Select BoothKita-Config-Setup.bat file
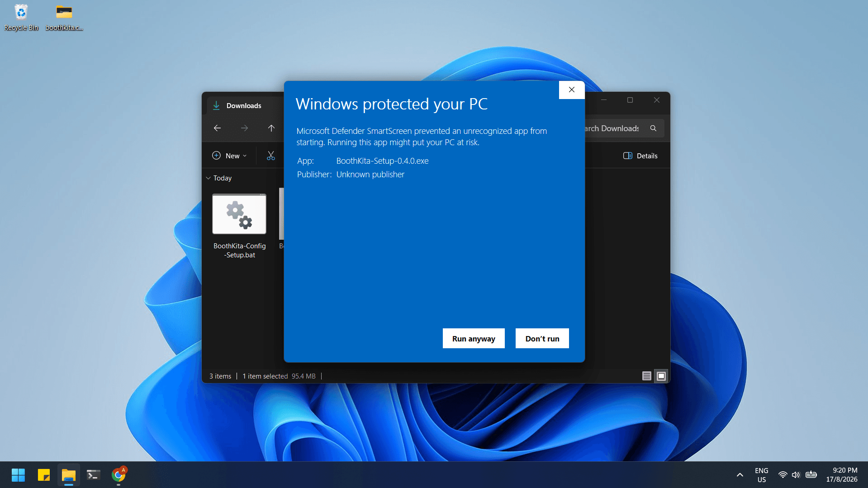The image size is (868, 488). pos(239,226)
